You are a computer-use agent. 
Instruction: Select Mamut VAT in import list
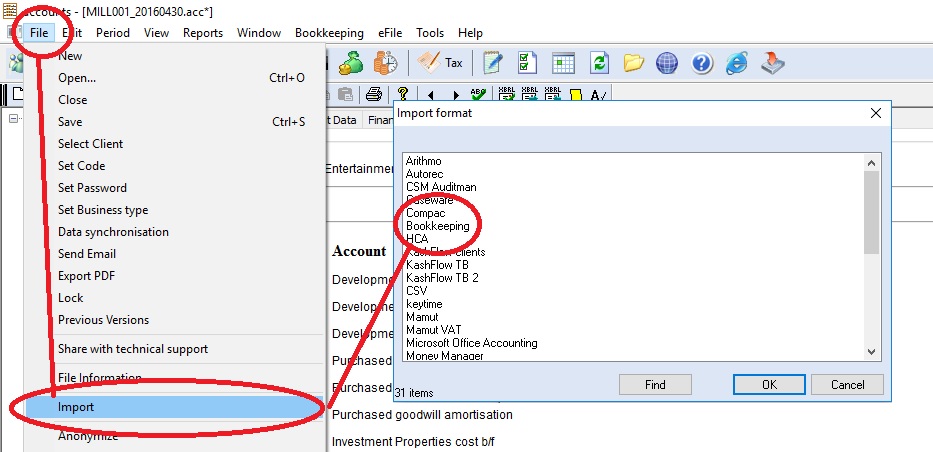pyautogui.click(x=433, y=330)
